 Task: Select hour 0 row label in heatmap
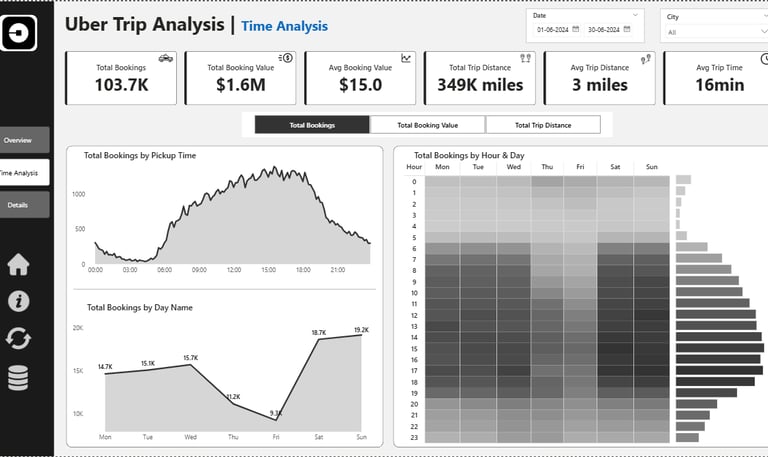(414, 182)
